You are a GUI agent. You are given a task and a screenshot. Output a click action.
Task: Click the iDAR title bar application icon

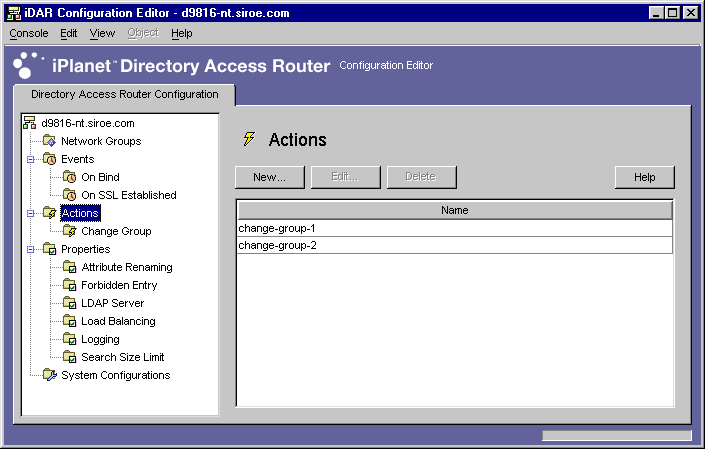14,13
